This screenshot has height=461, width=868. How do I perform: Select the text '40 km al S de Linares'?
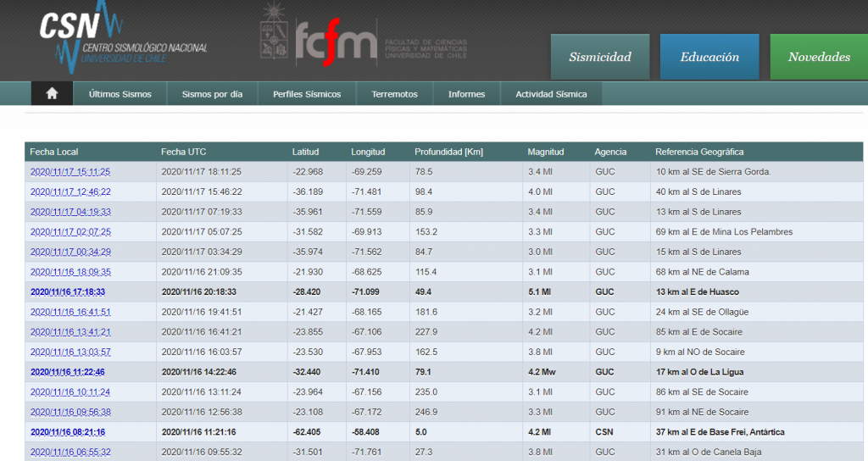(698, 192)
